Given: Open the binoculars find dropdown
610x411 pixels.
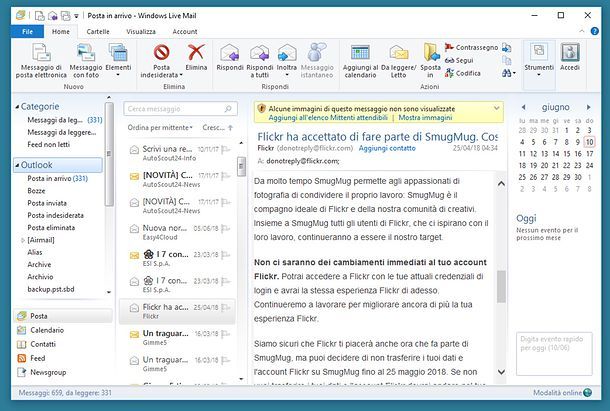Looking at the screenshot, I should (508, 73).
